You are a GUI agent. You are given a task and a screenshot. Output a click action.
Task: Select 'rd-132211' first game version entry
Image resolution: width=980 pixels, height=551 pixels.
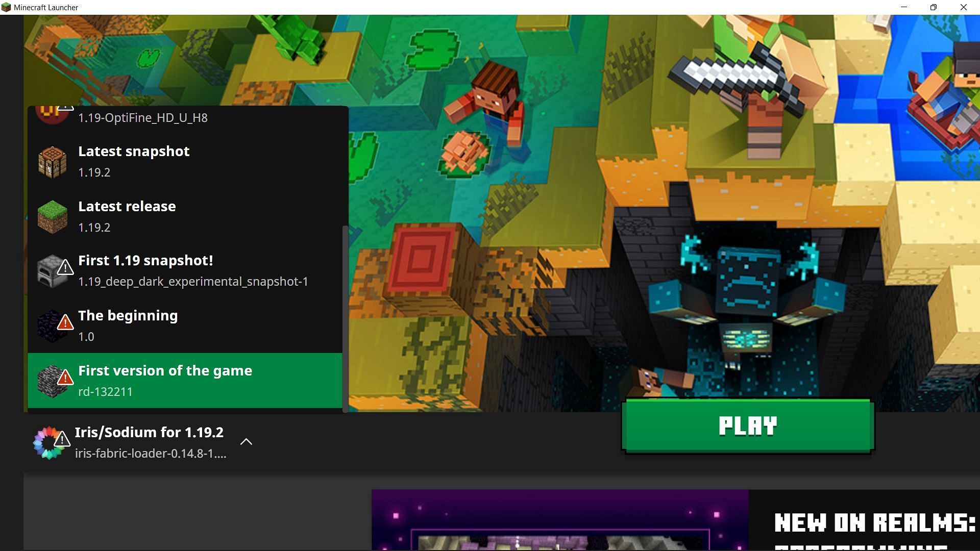185,380
